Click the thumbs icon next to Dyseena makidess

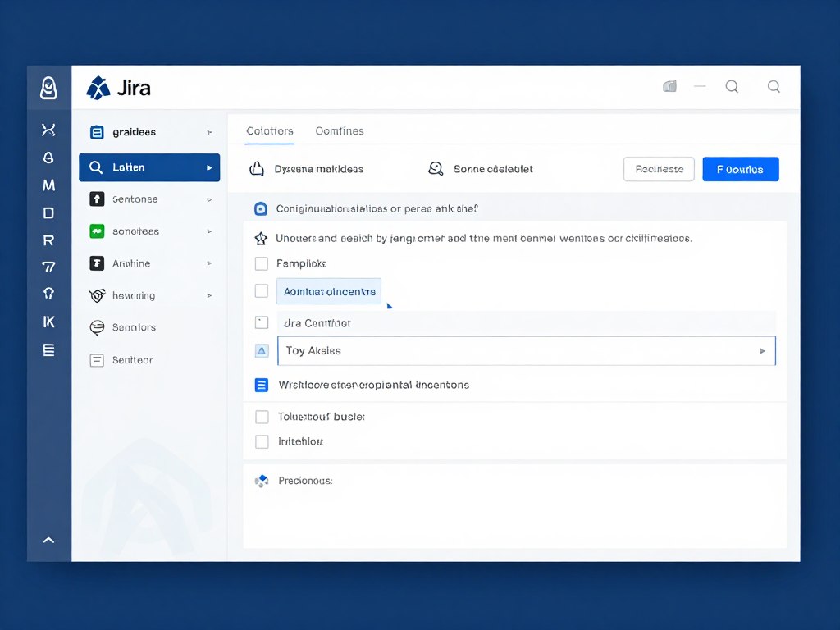tap(255, 169)
